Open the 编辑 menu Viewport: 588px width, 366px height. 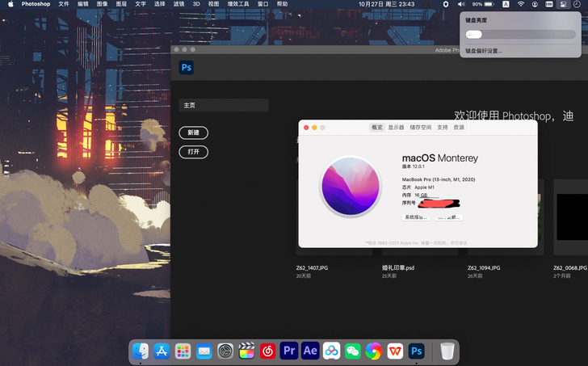coord(83,4)
